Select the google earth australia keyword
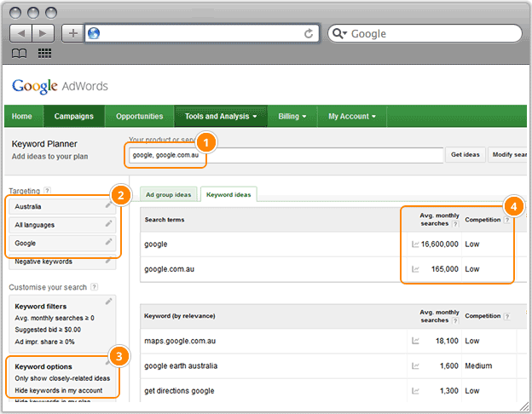The height and width of the screenshot is (414, 532). (181, 365)
